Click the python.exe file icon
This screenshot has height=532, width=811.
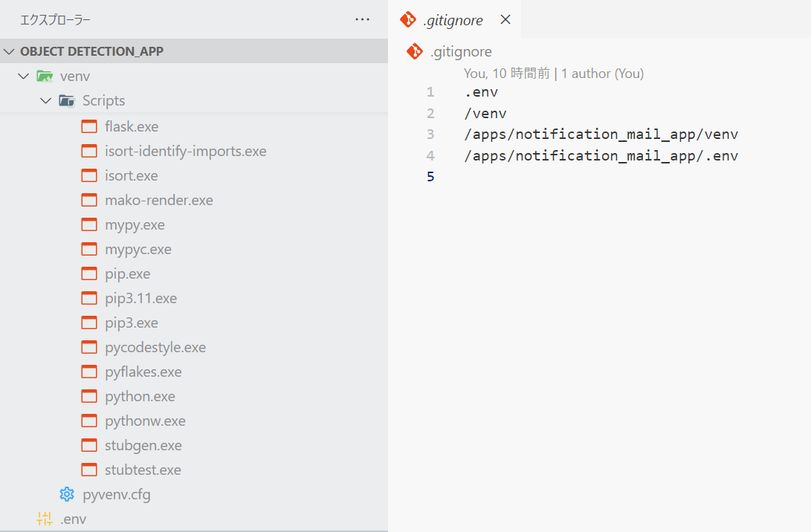click(x=89, y=396)
